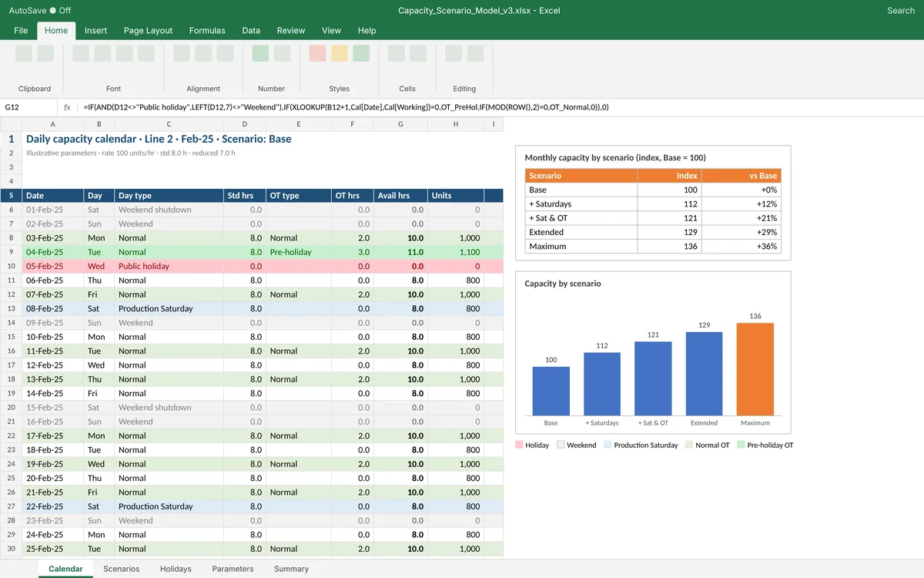This screenshot has width=924, height=578.
Task: Open the Name Box showing G12
Action: point(28,107)
